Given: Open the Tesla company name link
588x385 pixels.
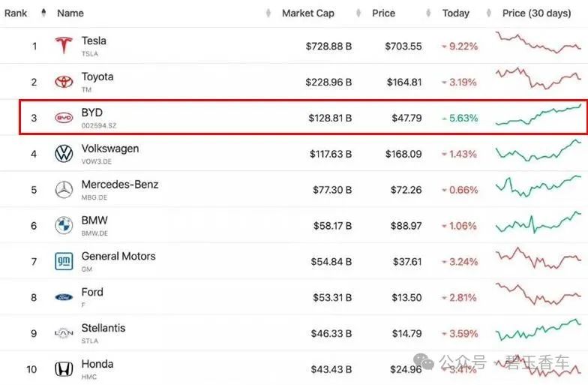Looking at the screenshot, I should 94,41.
